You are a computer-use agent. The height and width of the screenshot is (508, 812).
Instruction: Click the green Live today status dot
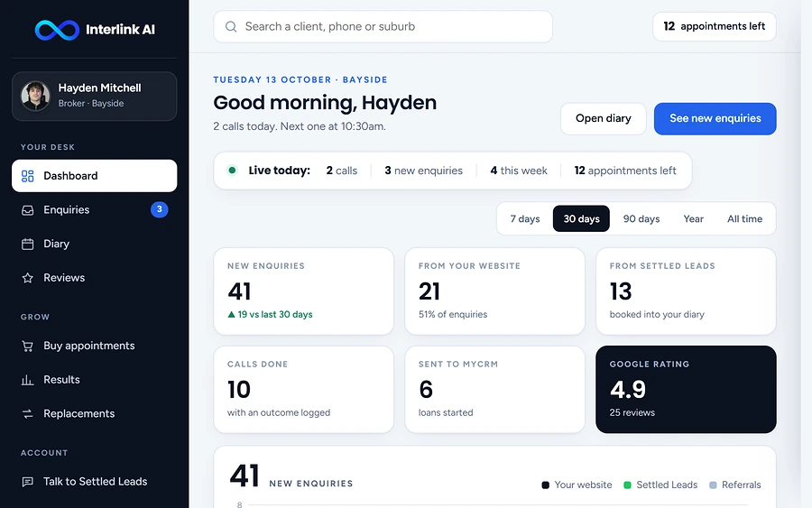tap(232, 171)
